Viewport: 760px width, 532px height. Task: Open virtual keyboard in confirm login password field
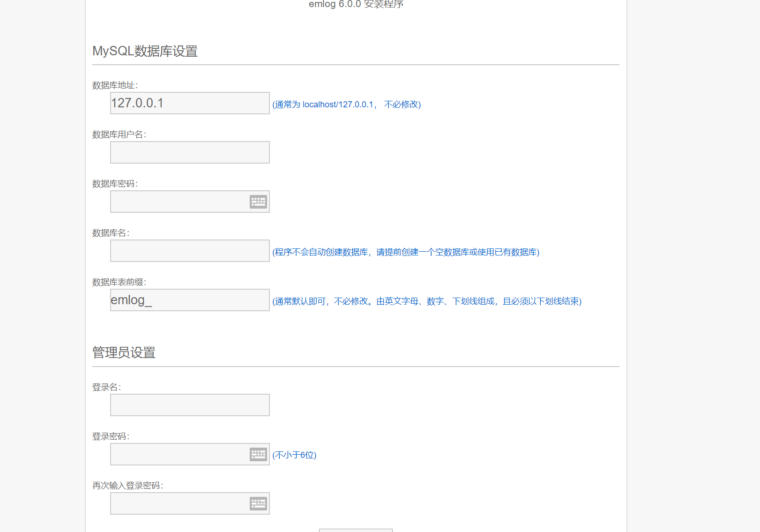click(x=258, y=503)
